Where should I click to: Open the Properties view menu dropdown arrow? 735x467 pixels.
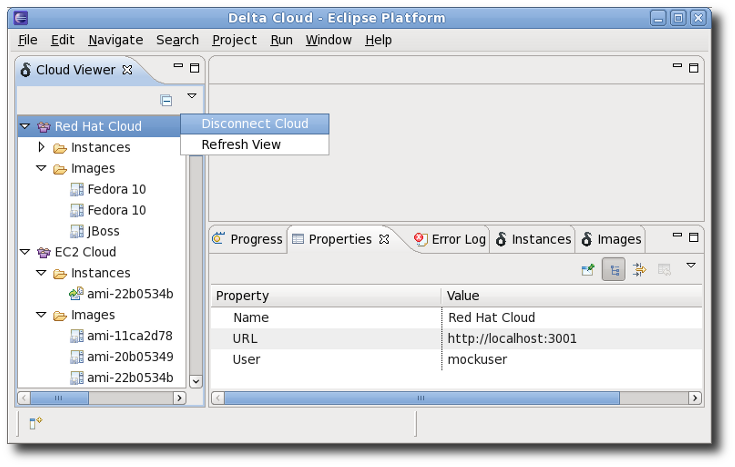click(690, 265)
